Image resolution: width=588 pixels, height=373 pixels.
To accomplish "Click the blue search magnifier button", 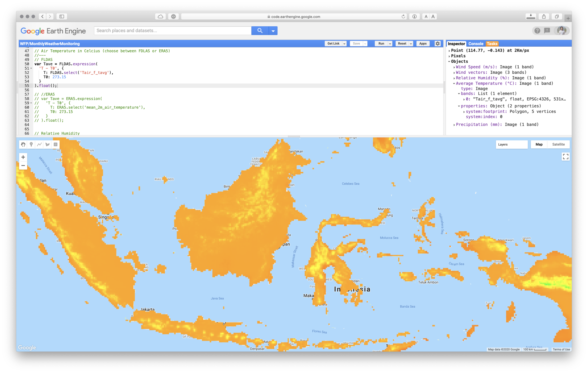I will [260, 31].
